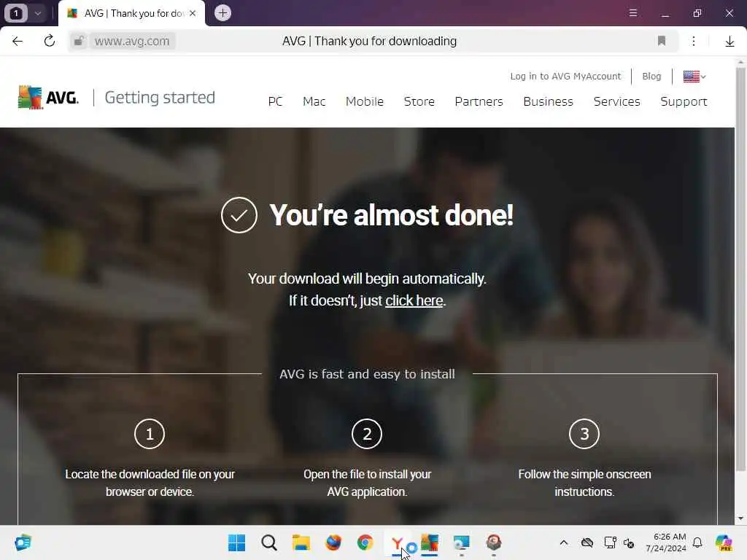Click the scrollbar down arrow
This screenshot has height=560, width=747.
[x=740, y=518]
